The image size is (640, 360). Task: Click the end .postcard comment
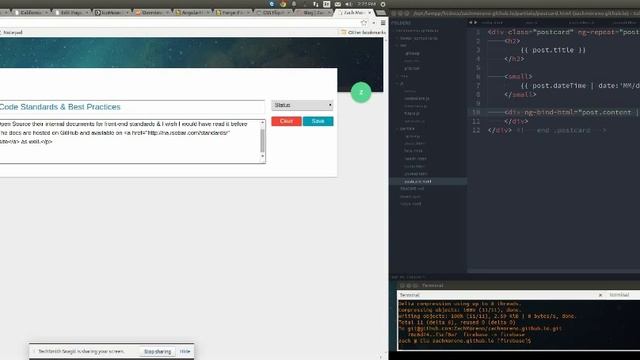562,131
